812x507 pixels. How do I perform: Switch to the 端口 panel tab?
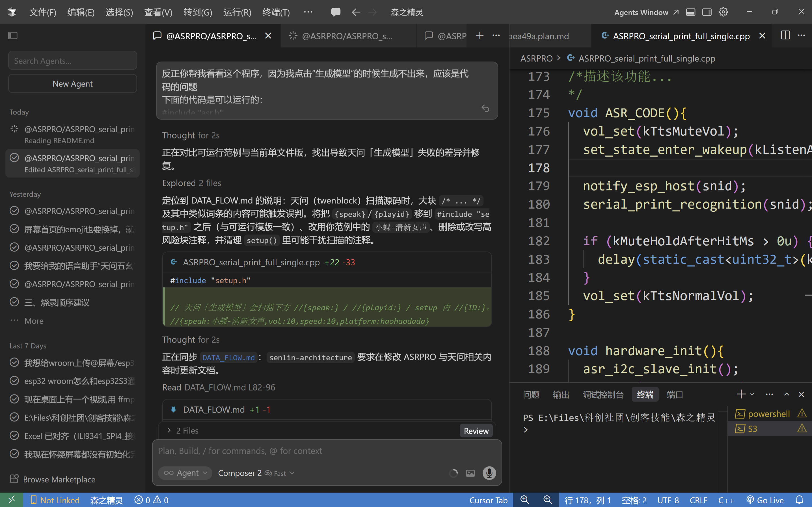(675, 395)
